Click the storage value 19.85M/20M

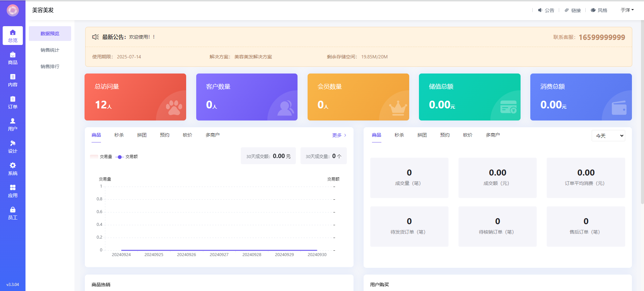coord(374,57)
